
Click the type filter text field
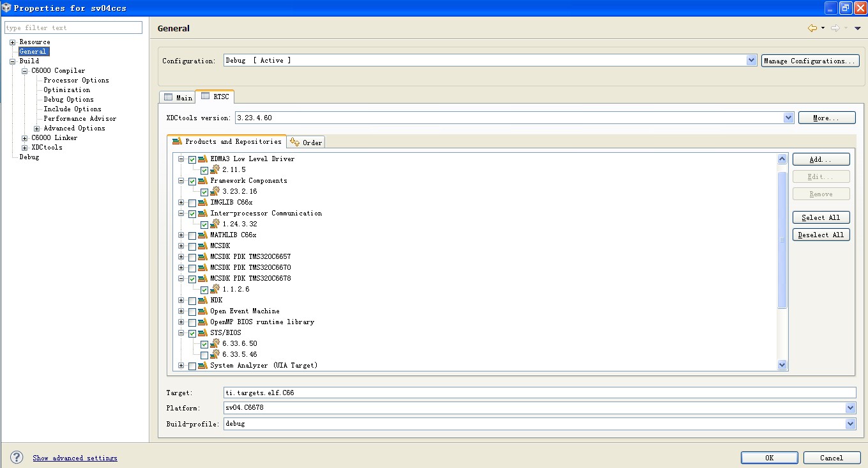[73, 27]
